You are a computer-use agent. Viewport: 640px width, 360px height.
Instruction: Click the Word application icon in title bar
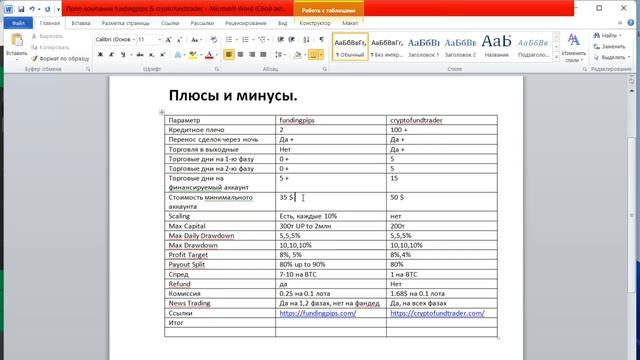pos(8,9)
